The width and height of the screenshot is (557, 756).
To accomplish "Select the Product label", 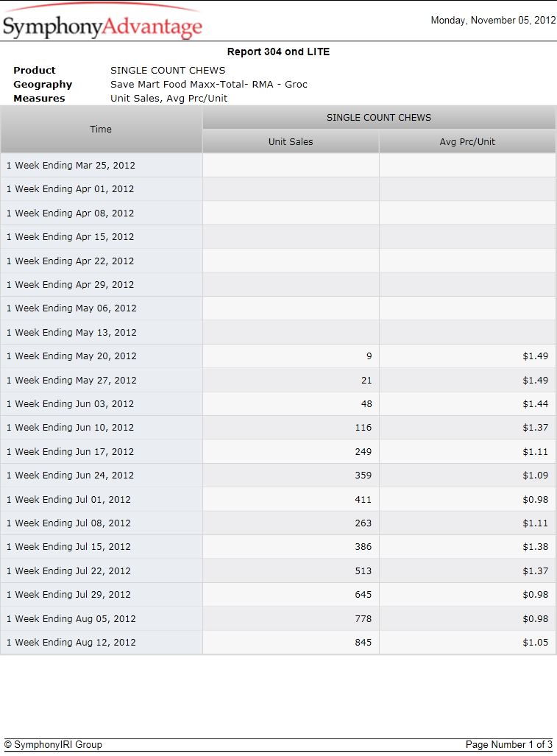I will (x=34, y=71).
